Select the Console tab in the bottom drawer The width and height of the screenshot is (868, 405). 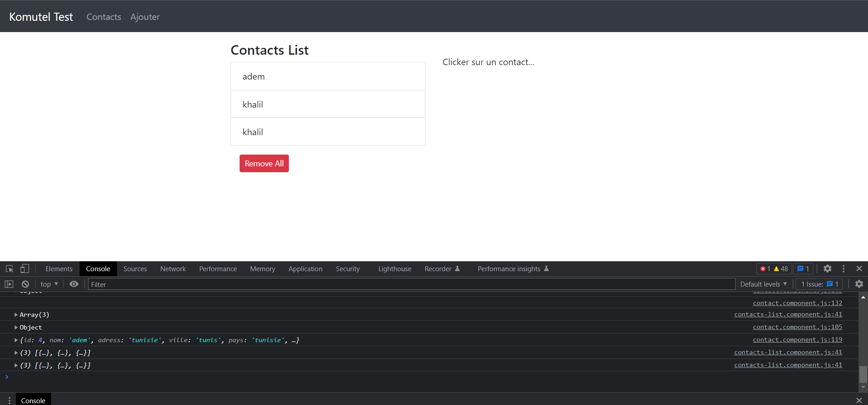[x=33, y=400]
